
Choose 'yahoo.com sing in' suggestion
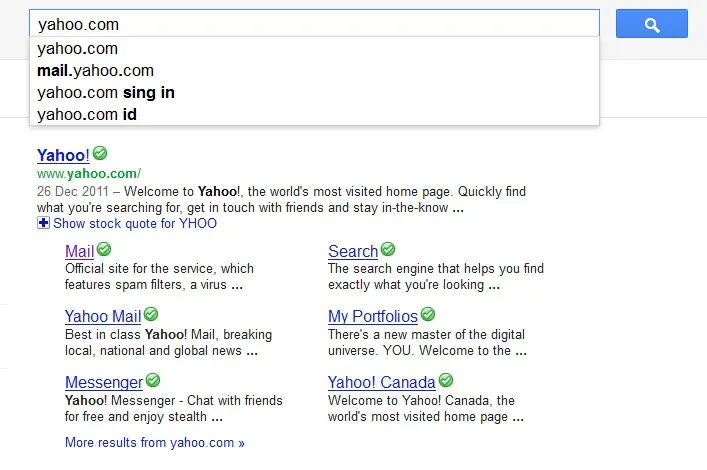[314, 92]
